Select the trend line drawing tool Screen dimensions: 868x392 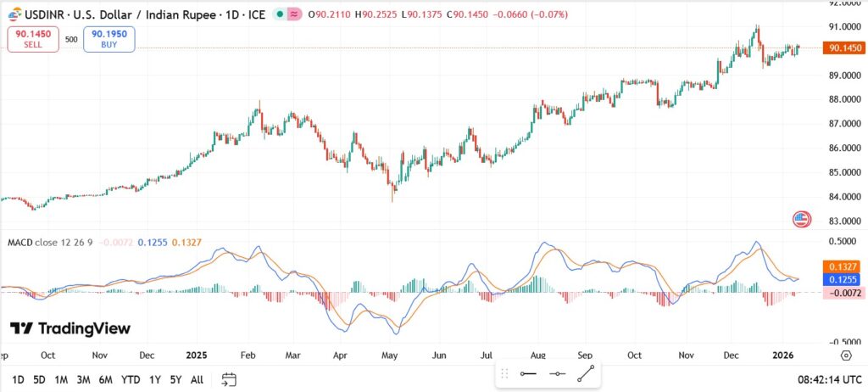pos(586,372)
